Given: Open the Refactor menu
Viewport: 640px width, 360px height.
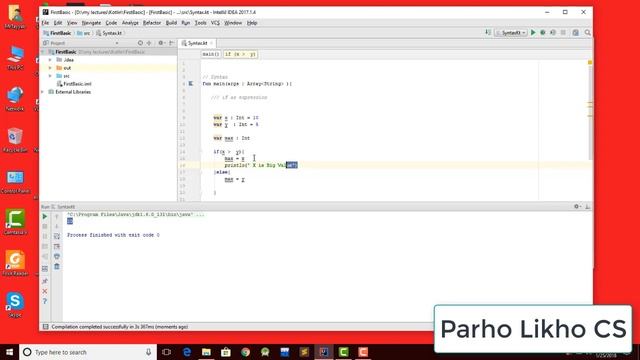Looking at the screenshot, I should coord(152,23).
